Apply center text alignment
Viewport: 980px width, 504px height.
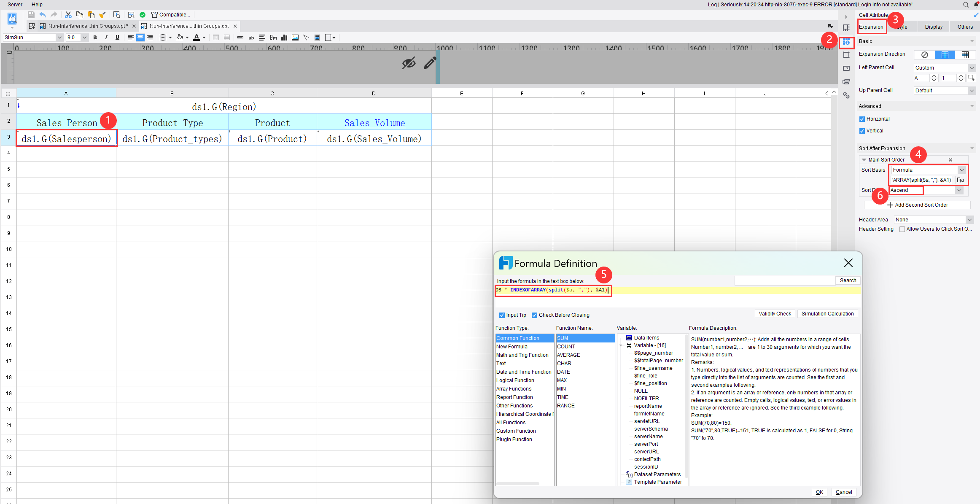click(x=140, y=38)
